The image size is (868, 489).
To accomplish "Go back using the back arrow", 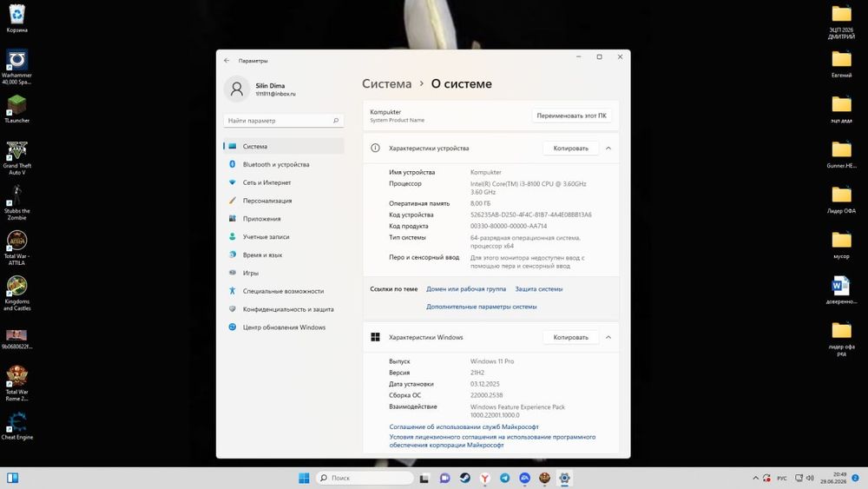I will click(227, 60).
